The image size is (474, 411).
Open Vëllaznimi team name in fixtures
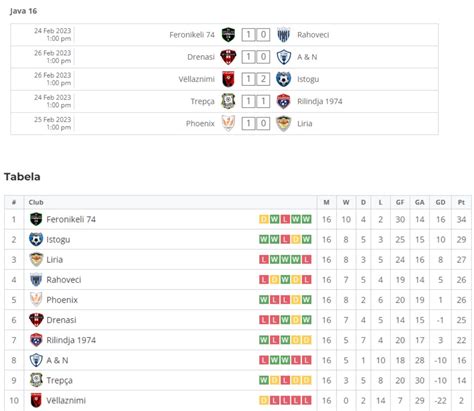tap(196, 79)
